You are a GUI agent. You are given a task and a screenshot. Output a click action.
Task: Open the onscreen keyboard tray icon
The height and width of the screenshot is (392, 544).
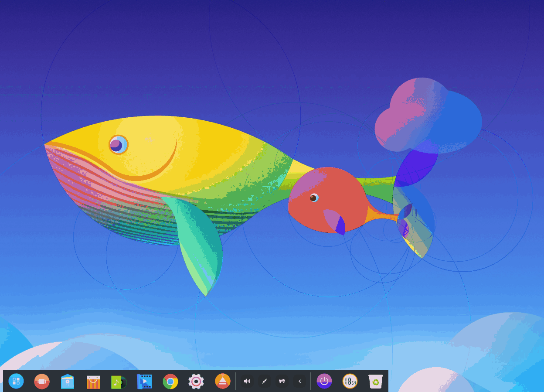[282, 381]
